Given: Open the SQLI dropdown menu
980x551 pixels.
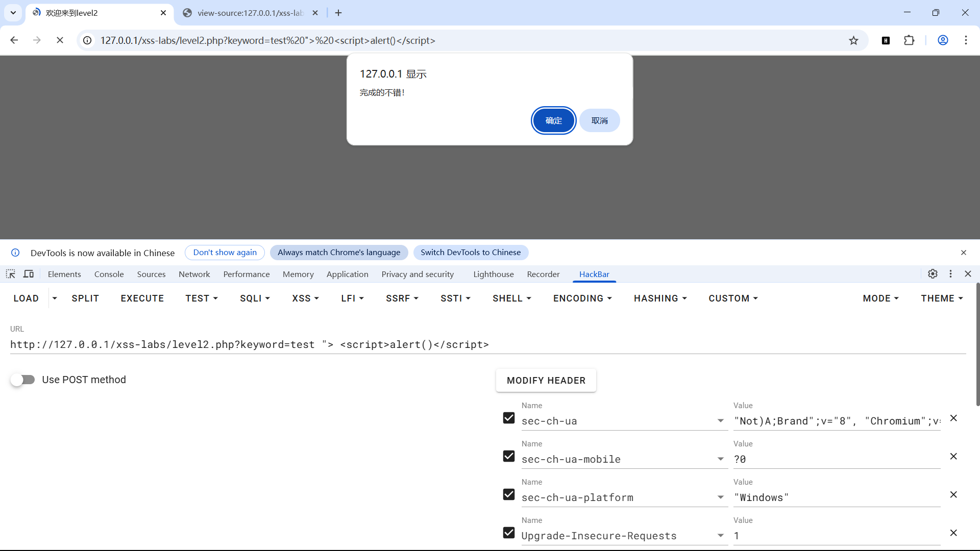Looking at the screenshot, I should pyautogui.click(x=255, y=298).
